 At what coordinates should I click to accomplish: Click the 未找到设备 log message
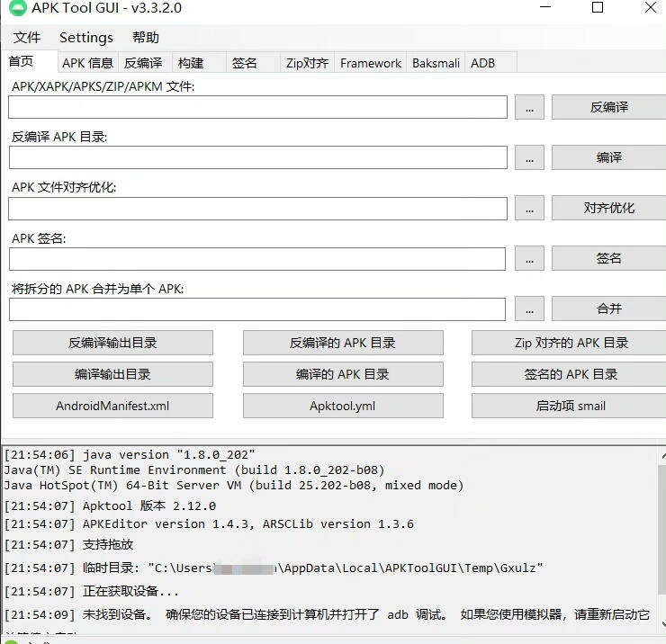tap(327, 614)
